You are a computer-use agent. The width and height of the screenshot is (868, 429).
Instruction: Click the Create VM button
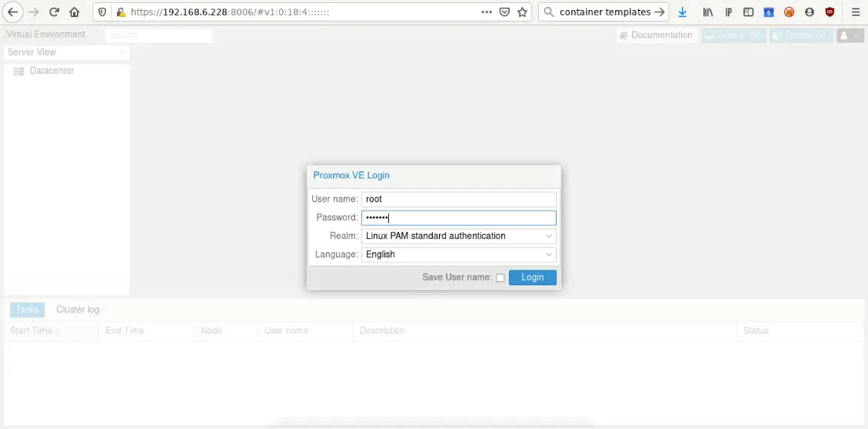click(x=733, y=35)
